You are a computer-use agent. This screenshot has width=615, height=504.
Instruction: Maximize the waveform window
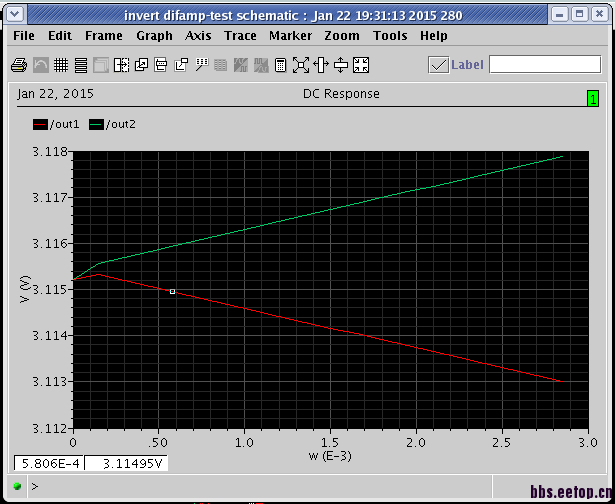(579, 15)
